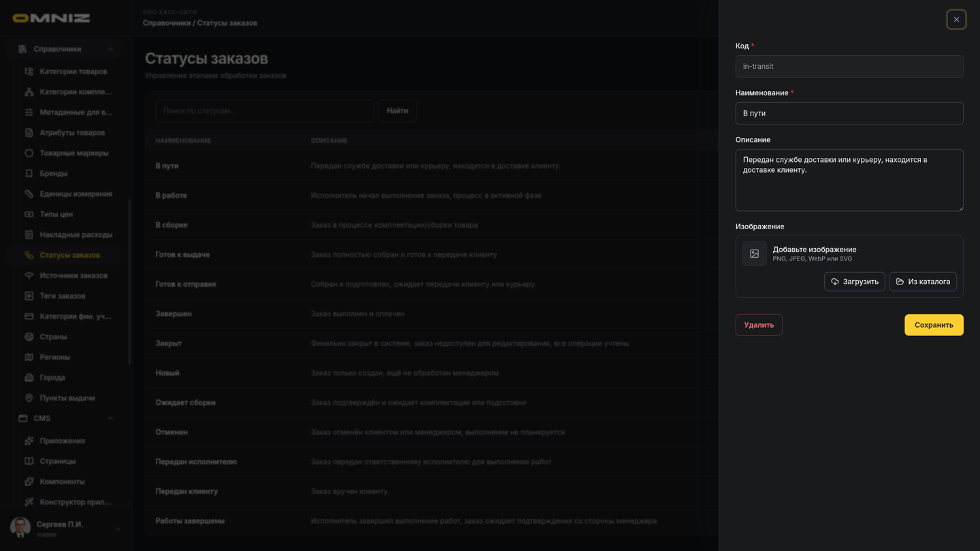Select the Работы завершены row name
Screen dimensions: 980x551
pos(190,521)
